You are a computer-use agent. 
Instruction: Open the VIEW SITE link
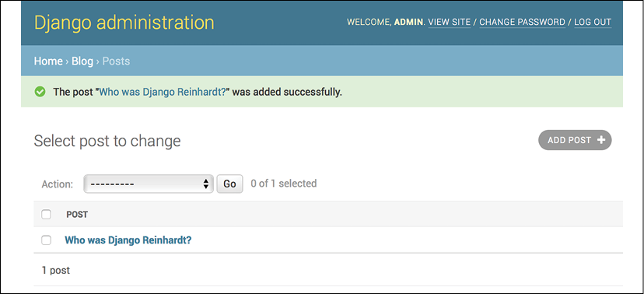click(x=450, y=23)
